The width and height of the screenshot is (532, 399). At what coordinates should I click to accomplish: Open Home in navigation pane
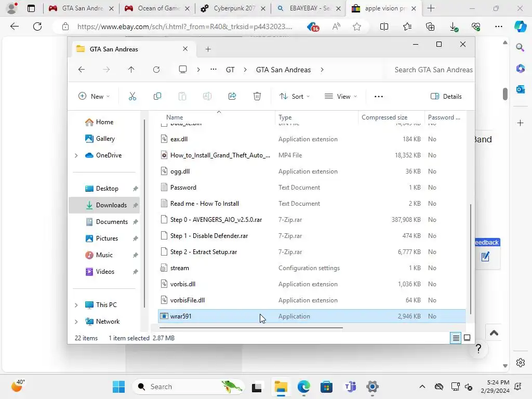tap(104, 122)
